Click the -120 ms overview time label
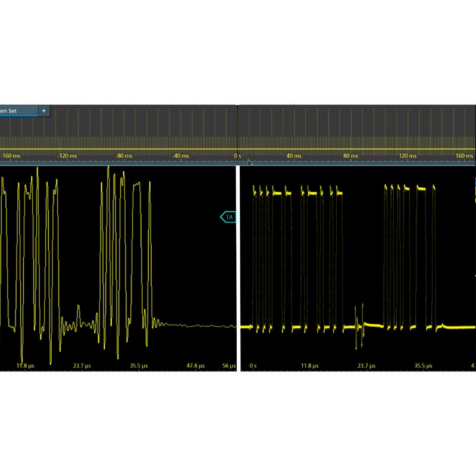The width and height of the screenshot is (476, 476). pyautogui.click(x=67, y=156)
